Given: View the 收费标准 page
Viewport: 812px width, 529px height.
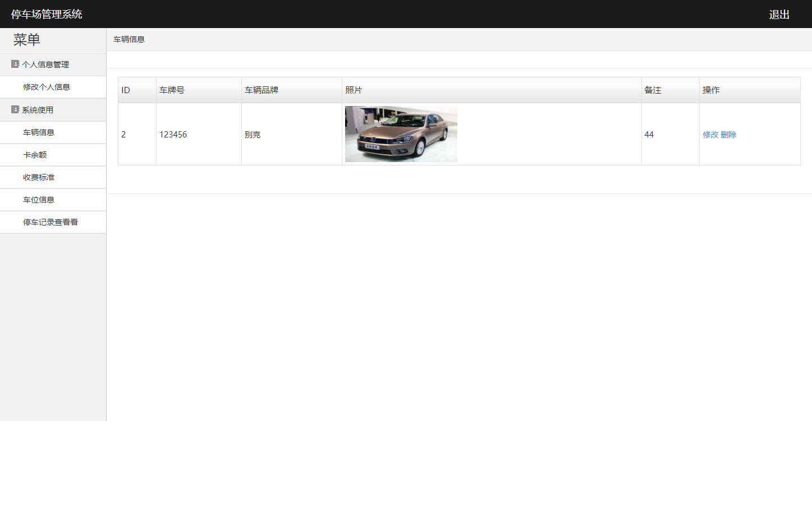Looking at the screenshot, I should 38,177.
